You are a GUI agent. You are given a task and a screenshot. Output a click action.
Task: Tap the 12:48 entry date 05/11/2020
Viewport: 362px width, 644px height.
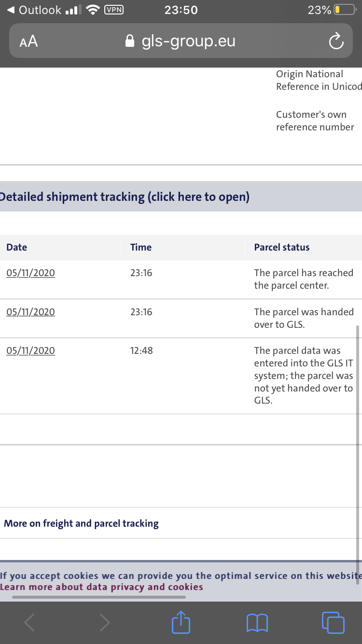30,350
